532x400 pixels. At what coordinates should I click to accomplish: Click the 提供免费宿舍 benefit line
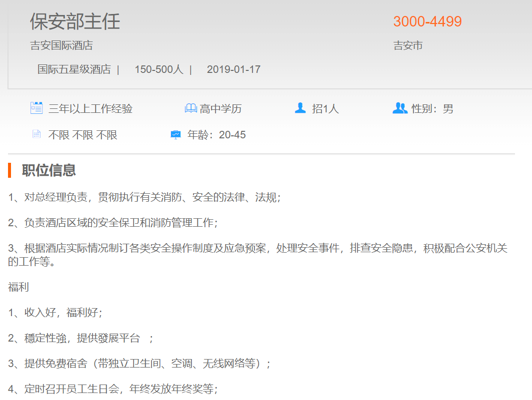click(x=139, y=364)
